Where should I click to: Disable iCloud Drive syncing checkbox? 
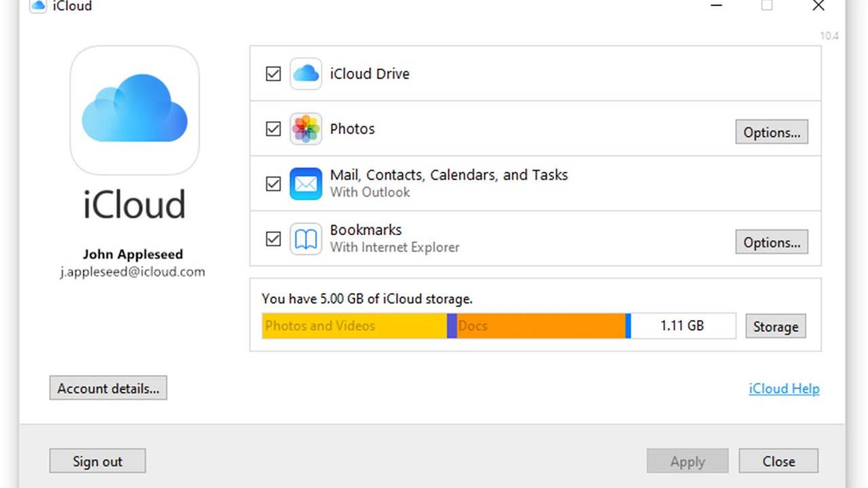273,73
